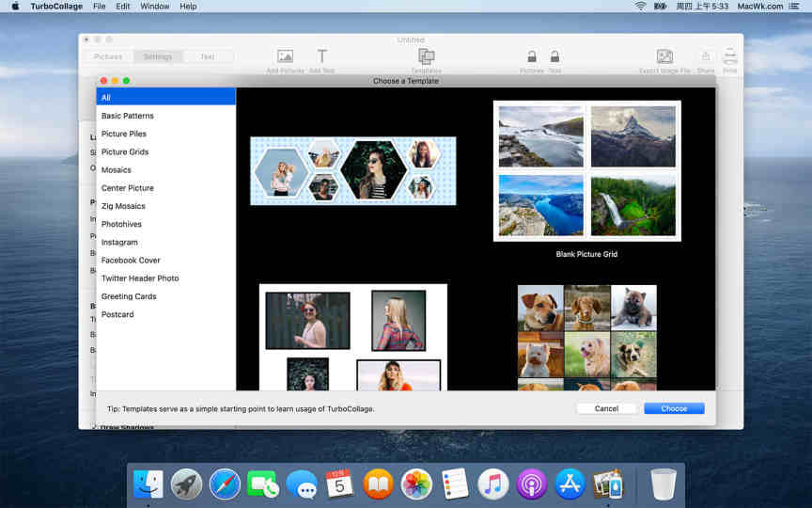The image size is (812, 508).
Task: Click the Blank Picture Grid label
Action: tap(586, 254)
